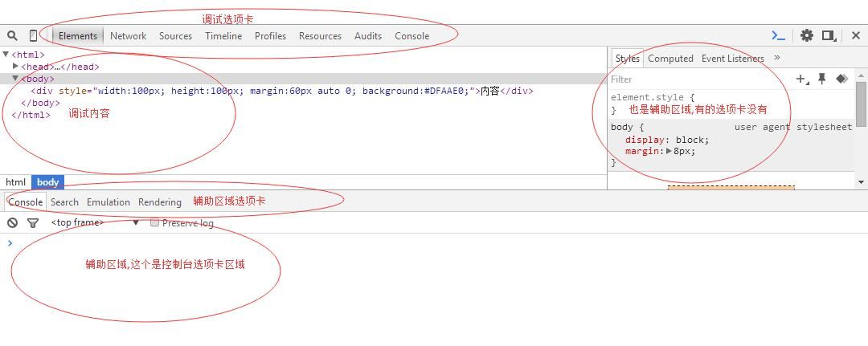Click the pin element state icon

point(821,79)
